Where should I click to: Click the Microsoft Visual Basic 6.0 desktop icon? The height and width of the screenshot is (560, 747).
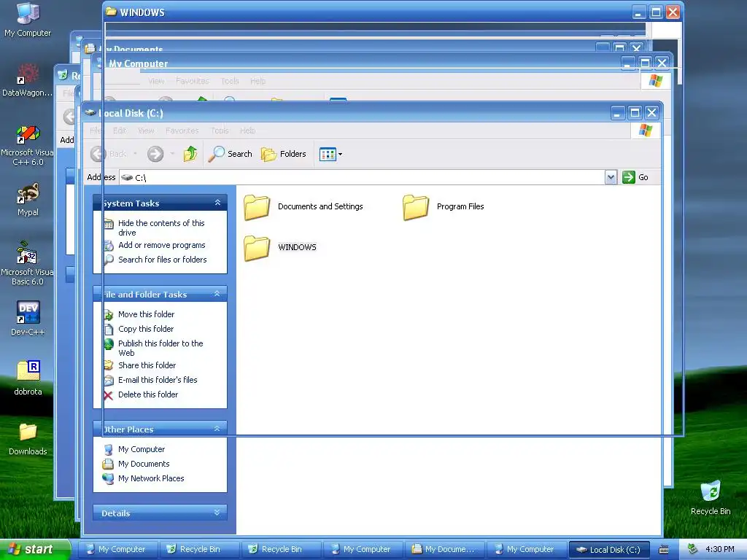[28, 265]
